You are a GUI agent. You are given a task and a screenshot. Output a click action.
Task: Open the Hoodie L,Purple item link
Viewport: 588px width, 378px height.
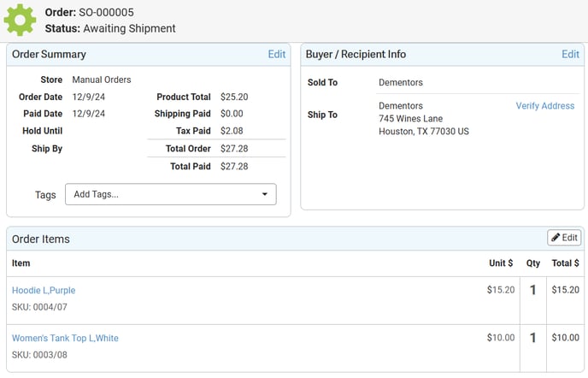click(44, 290)
